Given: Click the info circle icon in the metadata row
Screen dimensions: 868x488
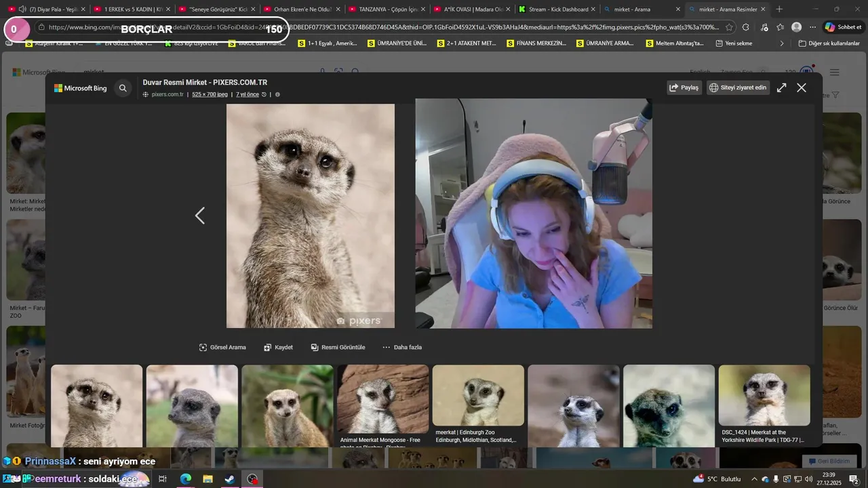Looking at the screenshot, I should pos(277,94).
